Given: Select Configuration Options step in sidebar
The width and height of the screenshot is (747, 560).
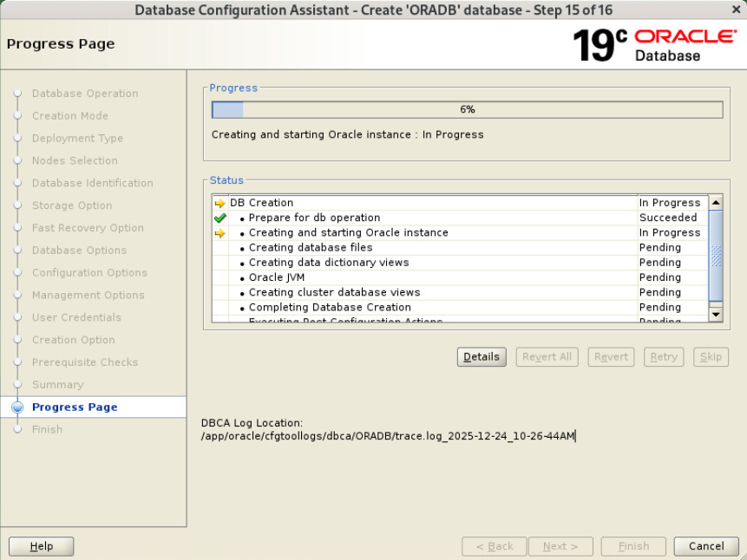Looking at the screenshot, I should [89, 272].
